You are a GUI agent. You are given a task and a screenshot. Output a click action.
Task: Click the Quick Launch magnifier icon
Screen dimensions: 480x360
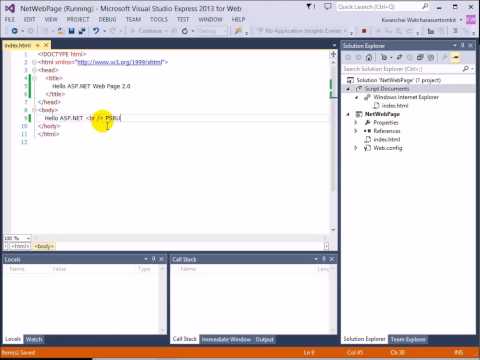pyautogui.click(x=425, y=6)
